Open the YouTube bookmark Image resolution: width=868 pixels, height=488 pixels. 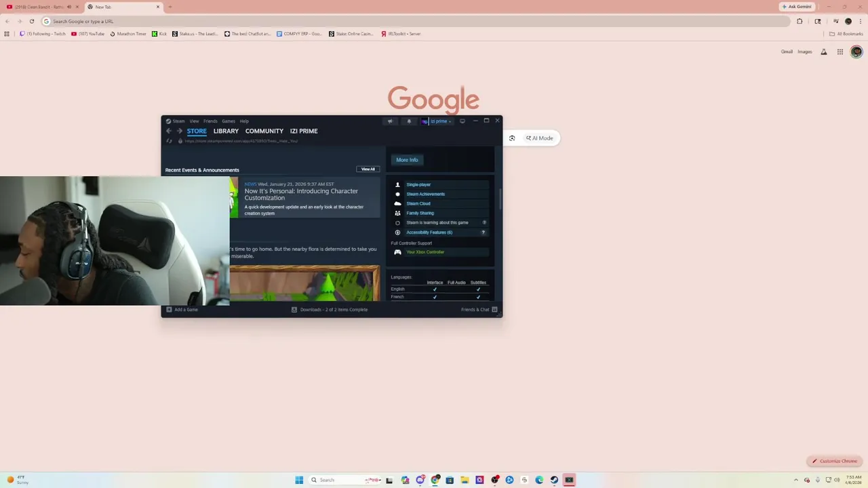pyautogui.click(x=88, y=34)
